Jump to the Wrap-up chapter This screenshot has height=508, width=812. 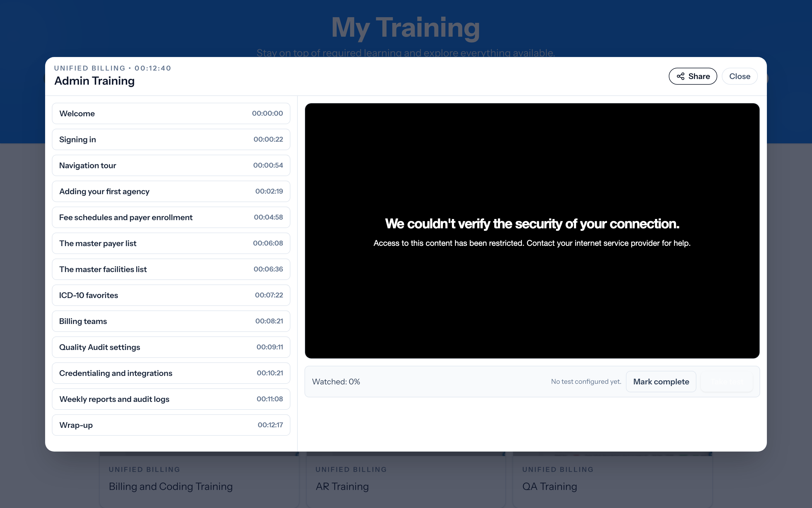coord(171,425)
